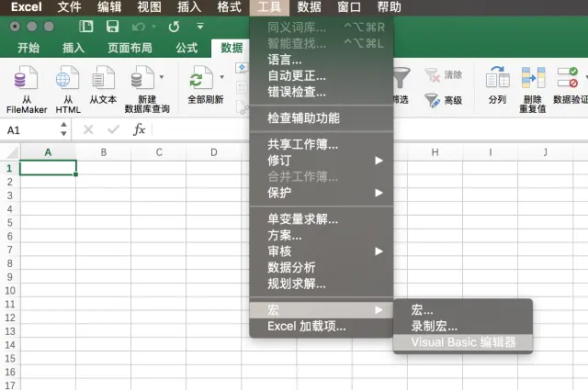
Task: Switch to the 插入 ribbon tab
Action: (73, 48)
